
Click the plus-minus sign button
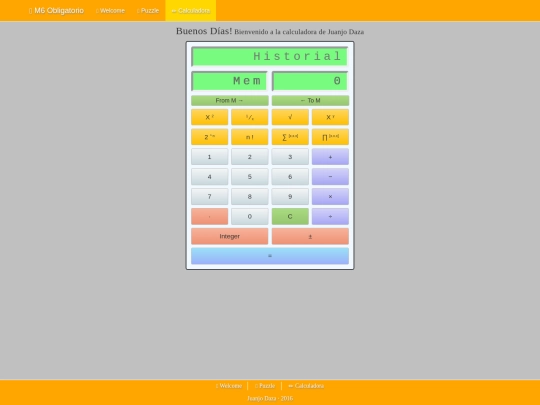(x=310, y=236)
